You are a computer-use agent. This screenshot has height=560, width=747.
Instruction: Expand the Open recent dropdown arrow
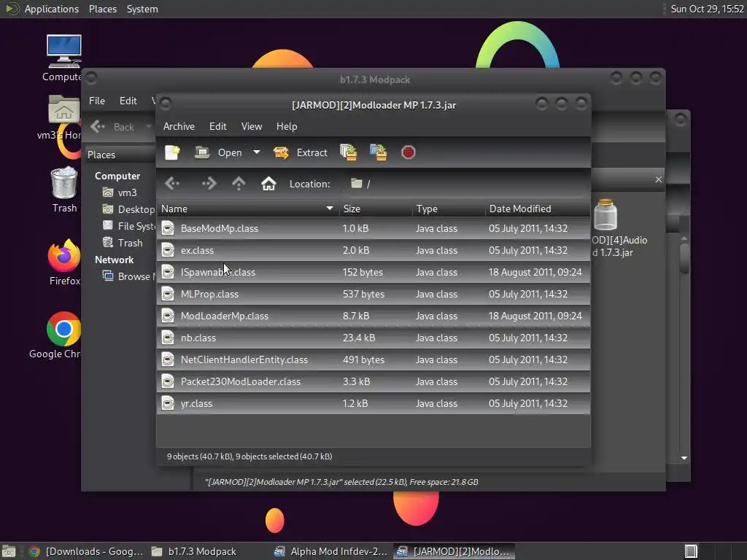pos(256,152)
